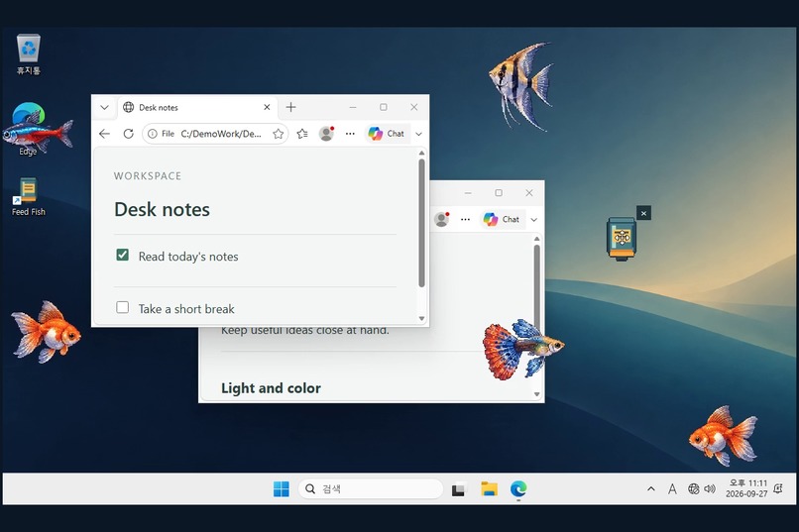The width and height of the screenshot is (799, 532).
Task: Open the taskbar clock and date
Action: click(746, 488)
